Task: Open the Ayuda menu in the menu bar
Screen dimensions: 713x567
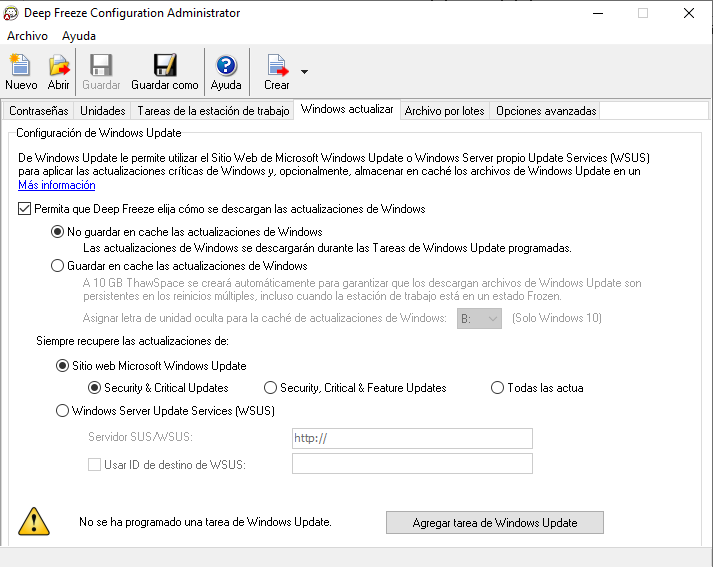Action: 79,36
